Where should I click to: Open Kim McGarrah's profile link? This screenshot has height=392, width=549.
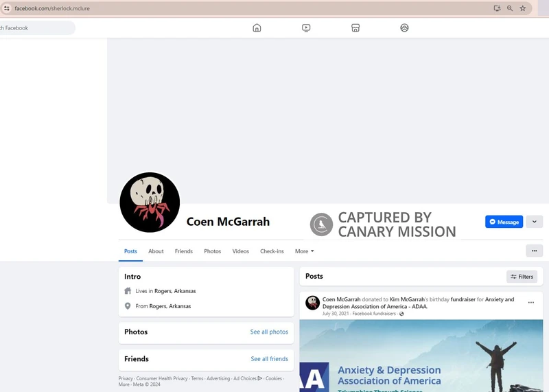click(x=407, y=299)
